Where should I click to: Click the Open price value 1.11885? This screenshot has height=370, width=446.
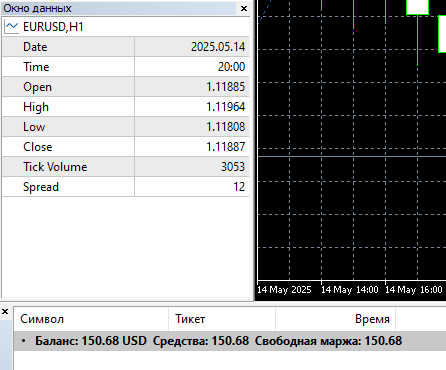point(225,87)
